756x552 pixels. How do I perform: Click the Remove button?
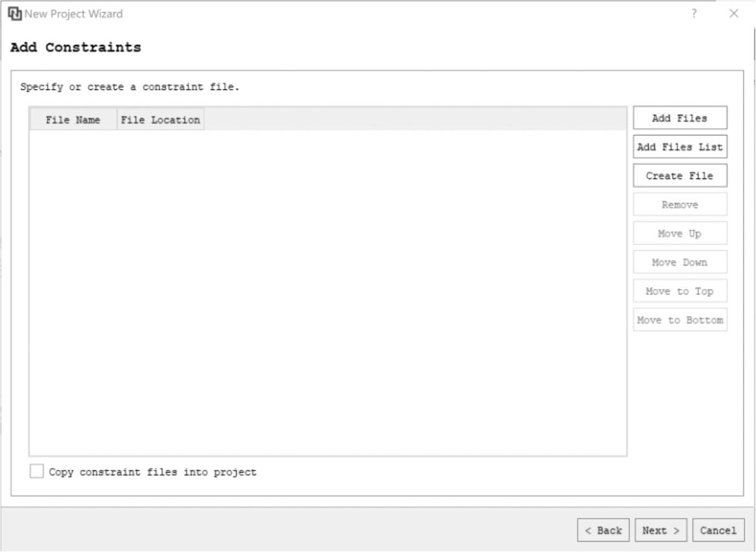[x=680, y=204]
